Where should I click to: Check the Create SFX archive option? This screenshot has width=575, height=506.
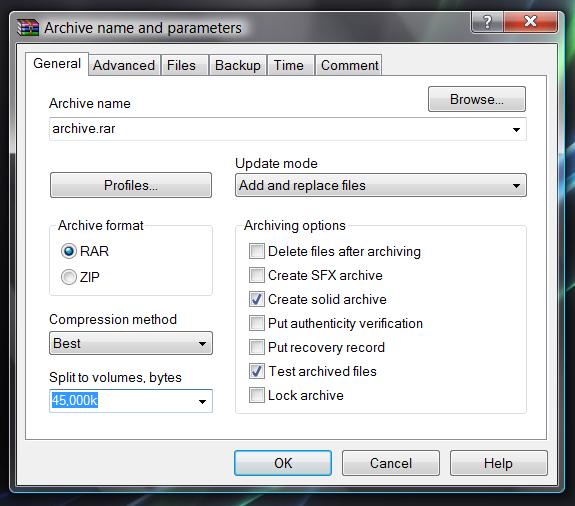257,275
